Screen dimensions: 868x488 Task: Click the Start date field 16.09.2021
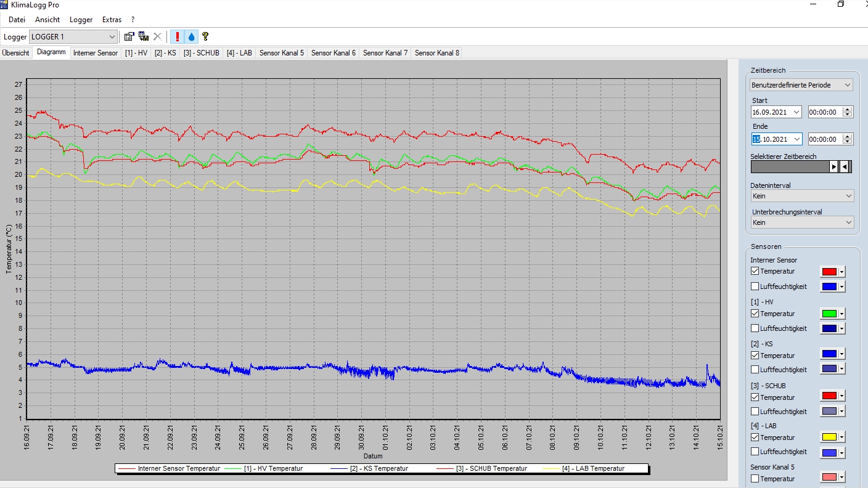pos(770,112)
